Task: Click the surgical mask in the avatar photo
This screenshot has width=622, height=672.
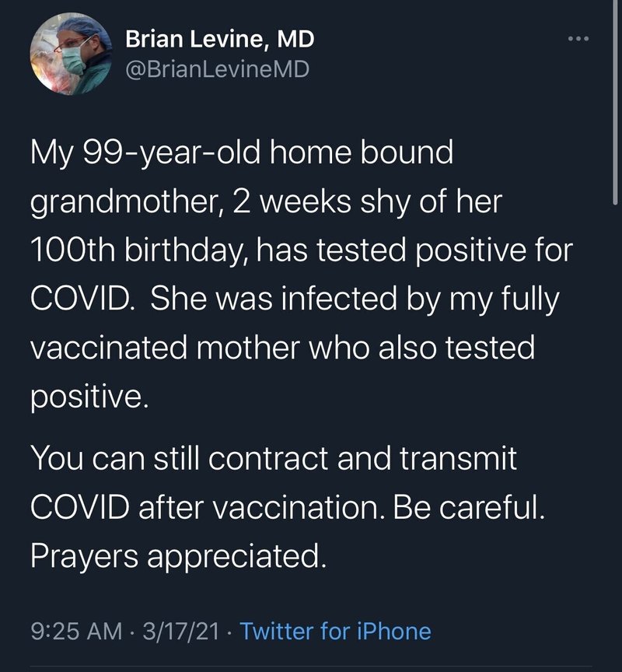Action: pyautogui.click(x=74, y=59)
